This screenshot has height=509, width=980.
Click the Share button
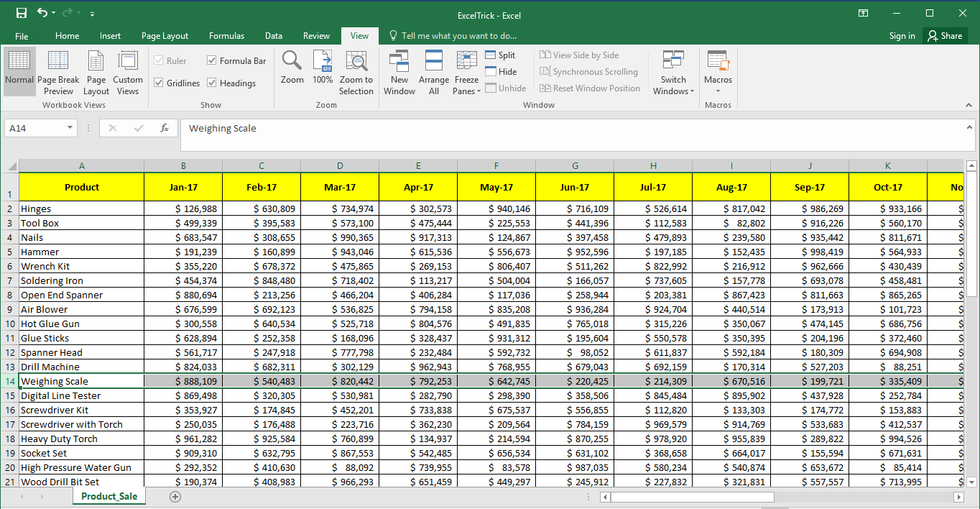click(x=944, y=36)
